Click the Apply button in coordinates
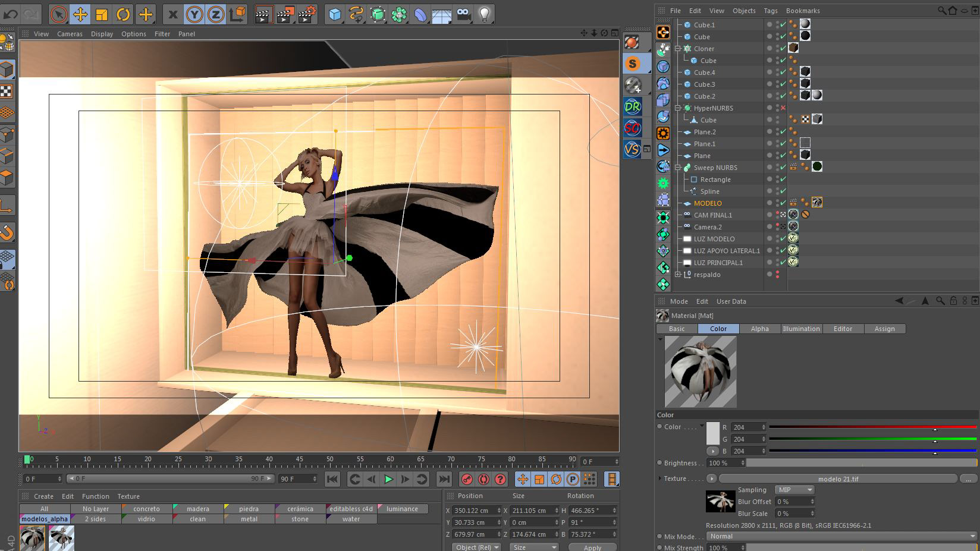 point(592,547)
